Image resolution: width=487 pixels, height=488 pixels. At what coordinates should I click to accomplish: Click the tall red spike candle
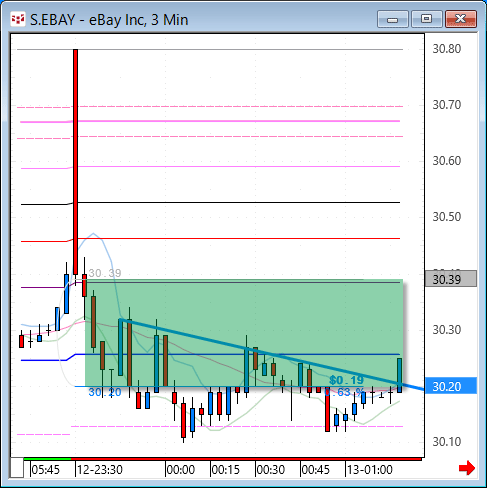pos(76,162)
